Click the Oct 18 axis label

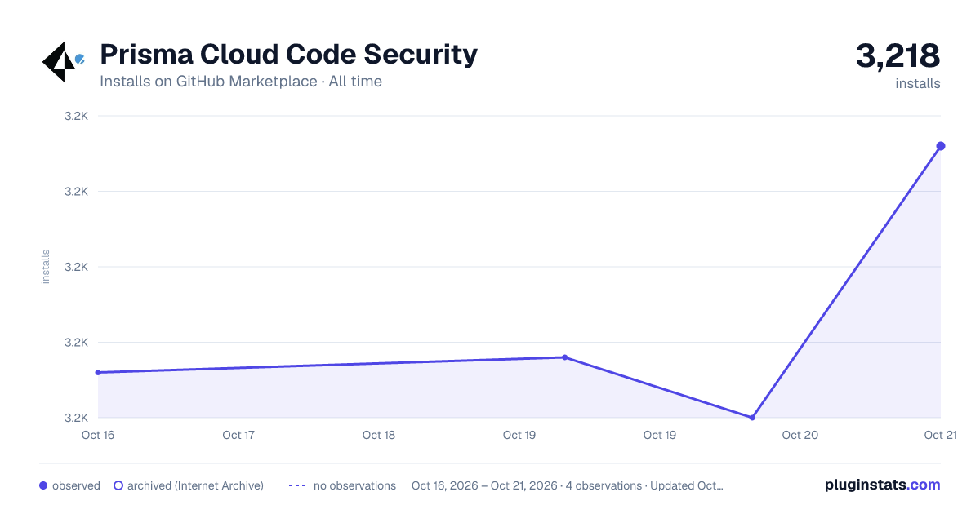point(379,435)
